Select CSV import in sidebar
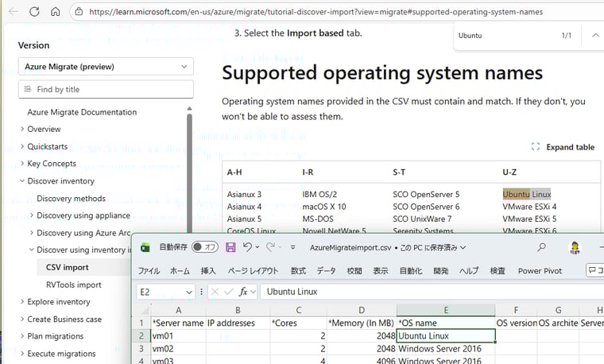The height and width of the screenshot is (364, 604). [x=68, y=267]
